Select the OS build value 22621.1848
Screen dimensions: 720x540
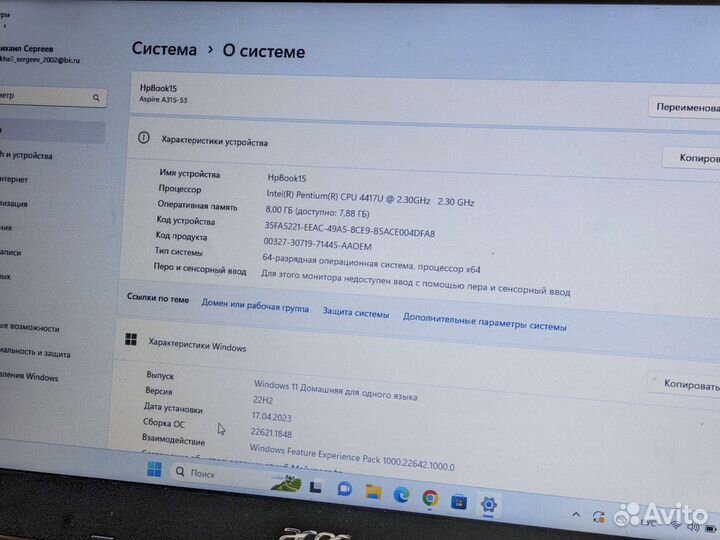click(271, 433)
